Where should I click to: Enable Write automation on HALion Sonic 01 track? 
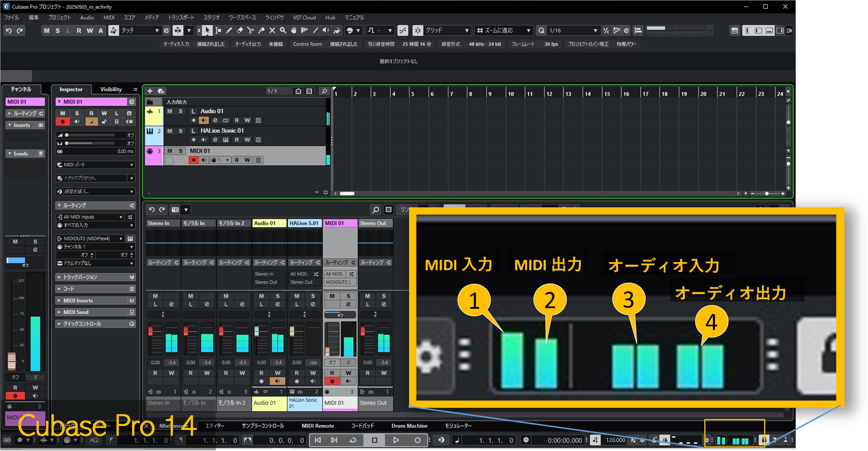247,140
